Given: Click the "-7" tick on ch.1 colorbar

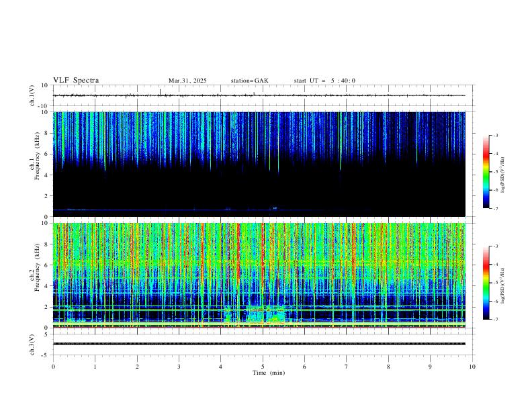Looking at the screenshot, I should 496,209.
